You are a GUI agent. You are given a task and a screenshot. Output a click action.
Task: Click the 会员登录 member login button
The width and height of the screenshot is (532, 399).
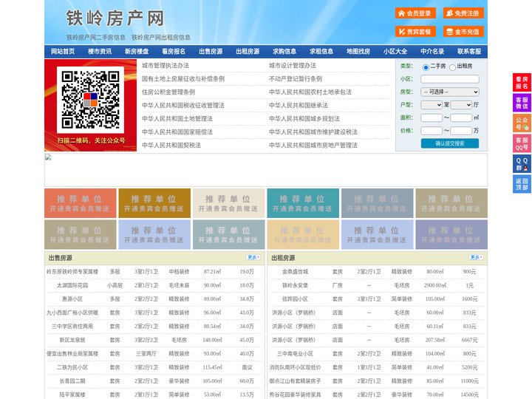(415, 13)
